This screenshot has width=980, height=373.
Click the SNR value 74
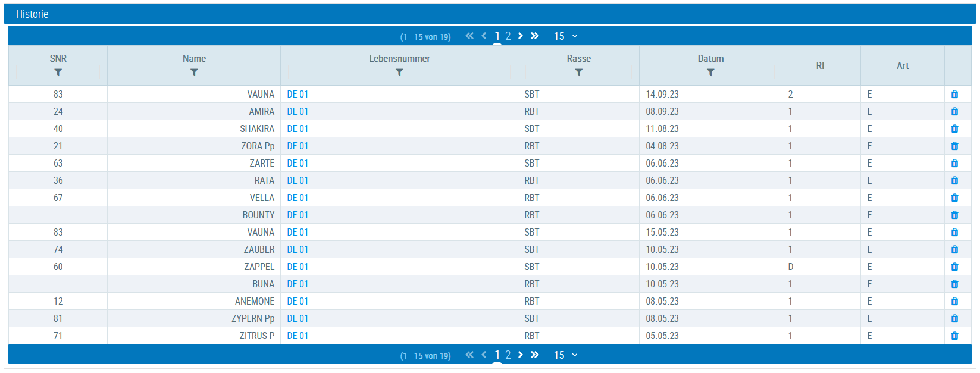pos(58,249)
